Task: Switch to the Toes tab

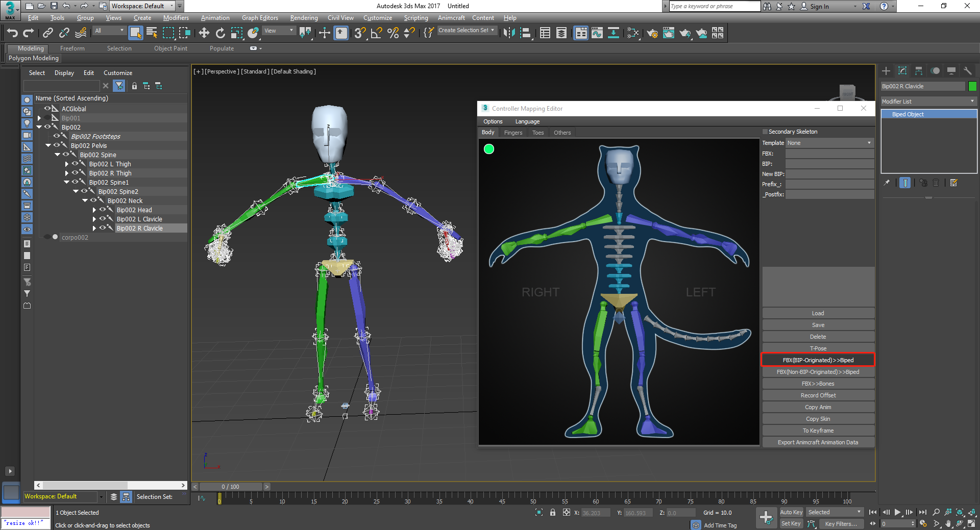Action: click(538, 133)
